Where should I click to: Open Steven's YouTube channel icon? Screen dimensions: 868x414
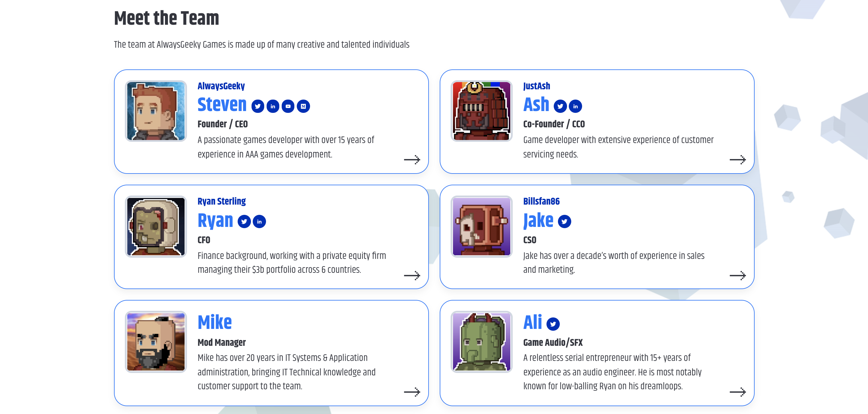(288, 106)
